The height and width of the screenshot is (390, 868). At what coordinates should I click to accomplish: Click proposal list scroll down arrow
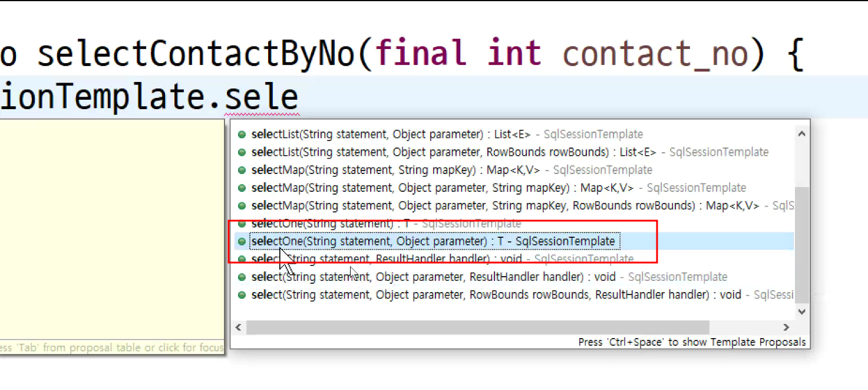[x=801, y=312]
